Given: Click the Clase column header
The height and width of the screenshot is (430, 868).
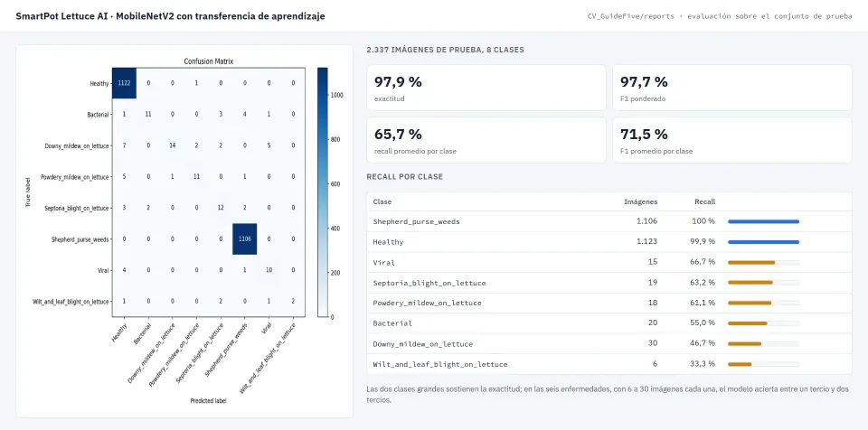Looking at the screenshot, I should (x=382, y=202).
